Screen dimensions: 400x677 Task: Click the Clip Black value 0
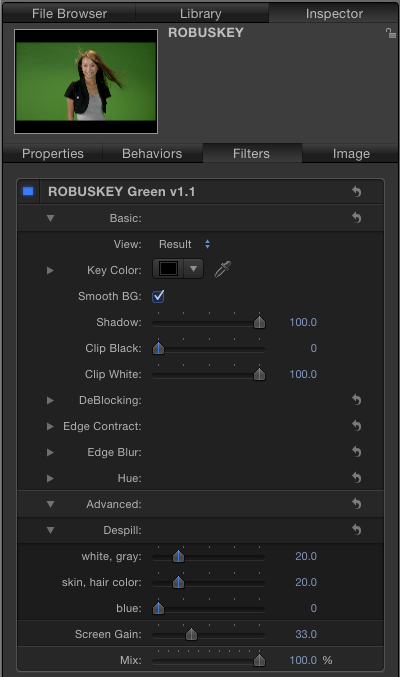pos(314,348)
